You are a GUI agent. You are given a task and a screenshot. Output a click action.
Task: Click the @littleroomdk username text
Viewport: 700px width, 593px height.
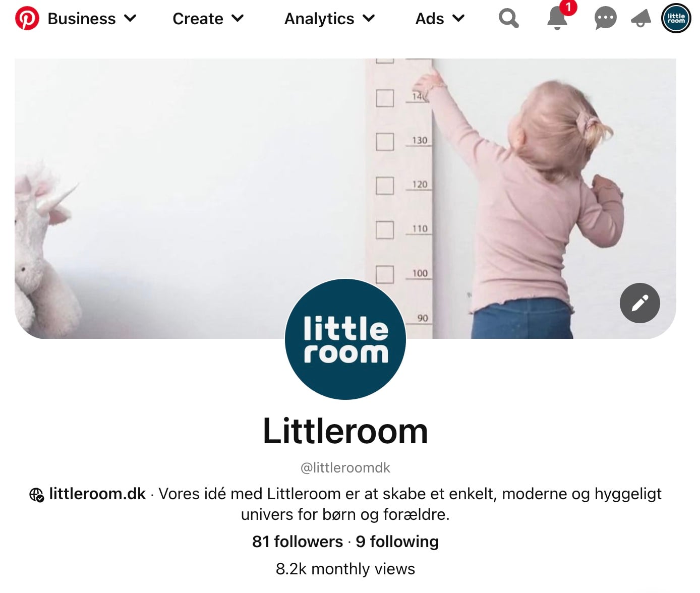[x=345, y=468]
